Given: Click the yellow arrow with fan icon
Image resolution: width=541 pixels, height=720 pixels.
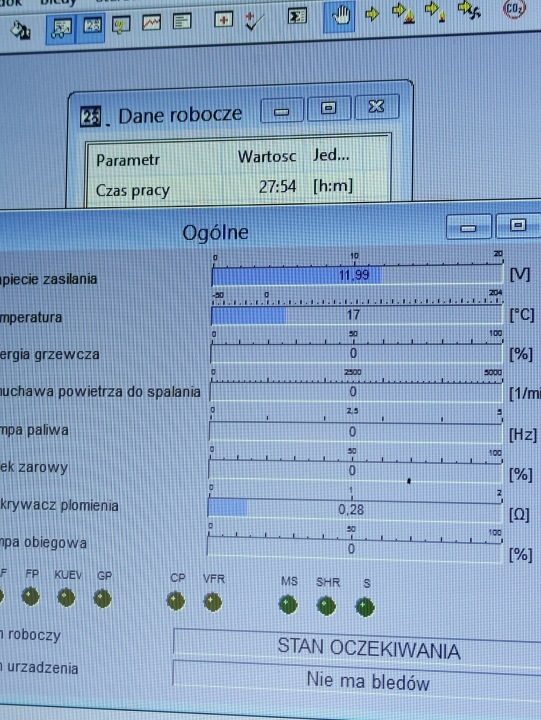Looking at the screenshot, I should coord(469,10).
